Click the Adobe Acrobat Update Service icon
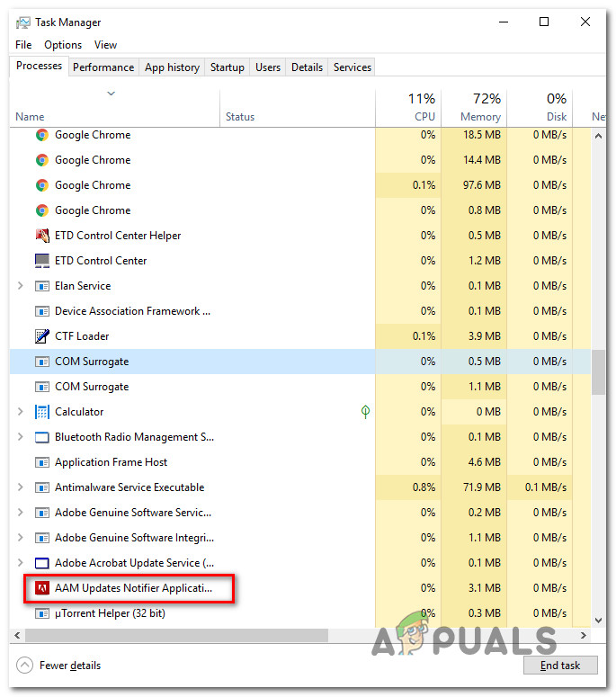The width and height of the screenshot is (616, 697). pyautogui.click(x=42, y=563)
